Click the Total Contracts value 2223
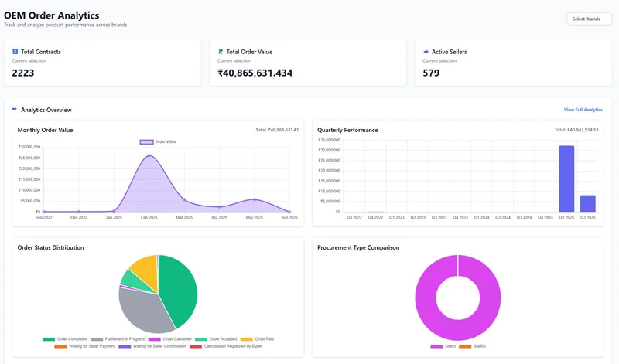619x364 pixels. (23, 73)
